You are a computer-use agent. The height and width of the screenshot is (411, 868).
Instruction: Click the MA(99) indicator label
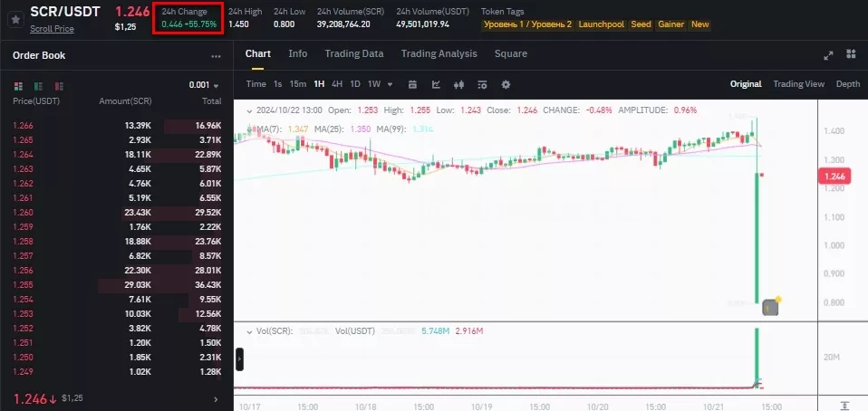pos(391,129)
